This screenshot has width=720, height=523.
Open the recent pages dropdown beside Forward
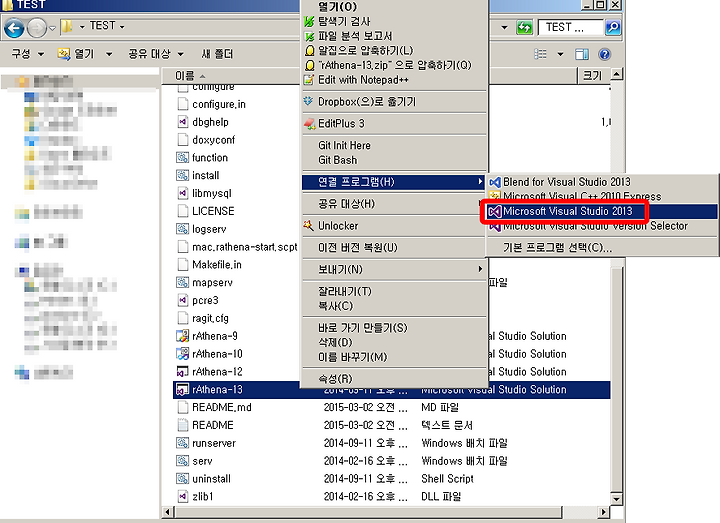point(52,28)
